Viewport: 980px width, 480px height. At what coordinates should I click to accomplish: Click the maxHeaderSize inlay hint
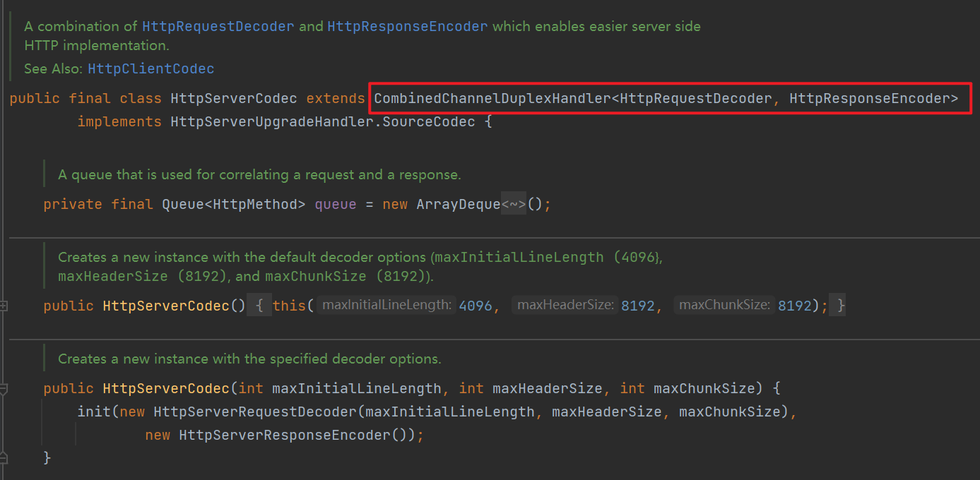565,306
